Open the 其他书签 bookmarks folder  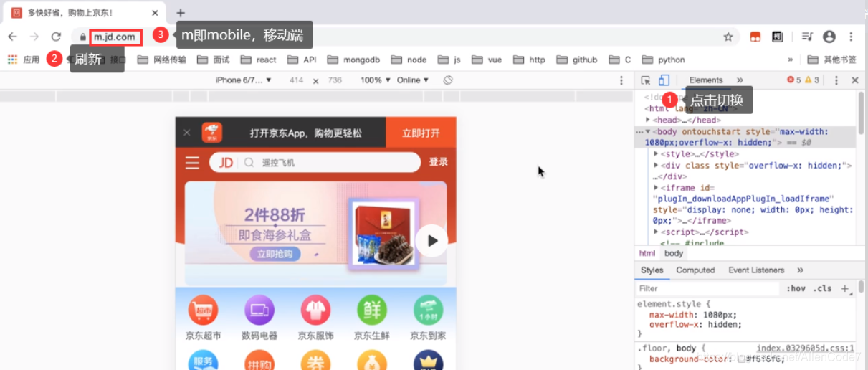(x=832, y=60)
